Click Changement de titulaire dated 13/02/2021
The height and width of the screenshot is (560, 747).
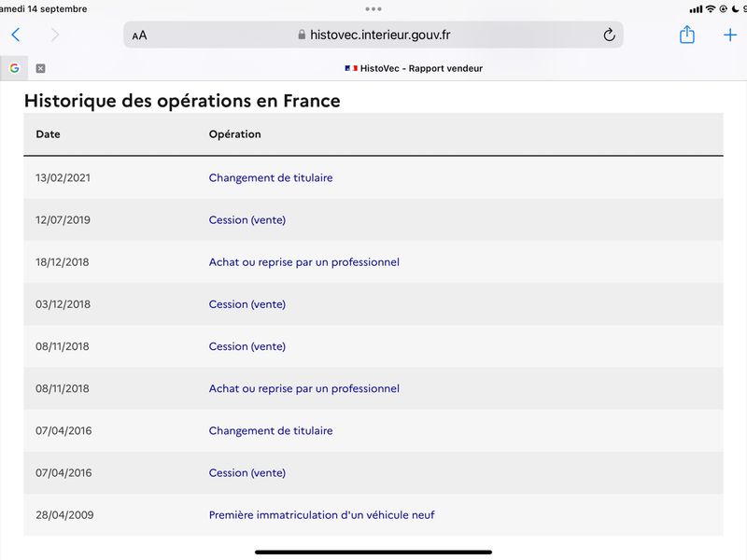click(271, 177)
